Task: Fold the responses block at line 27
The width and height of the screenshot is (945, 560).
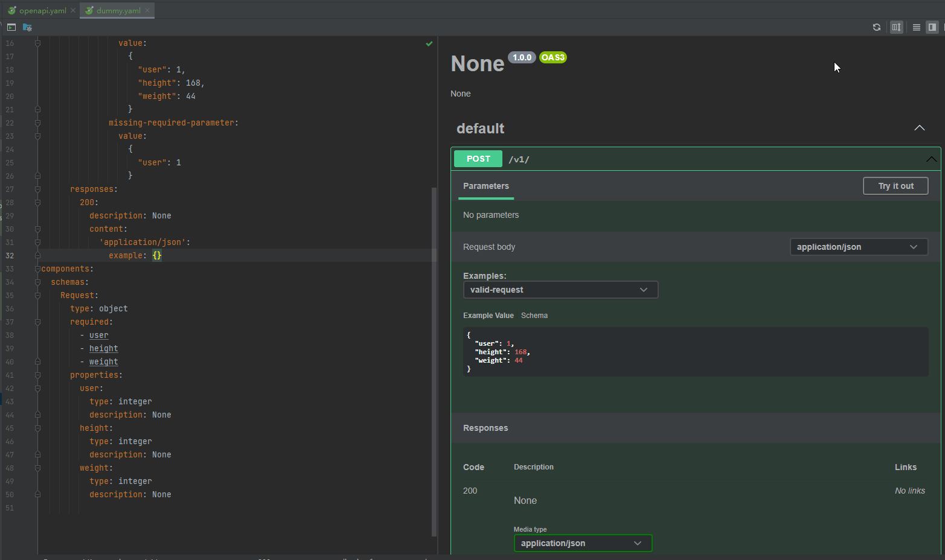Action: [x=37, y=189]
